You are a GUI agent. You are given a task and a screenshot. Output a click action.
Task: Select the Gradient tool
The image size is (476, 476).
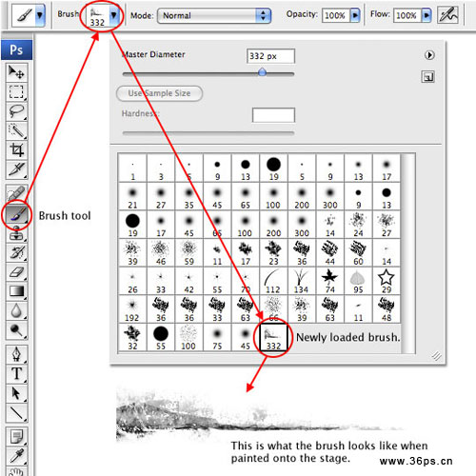16,291
